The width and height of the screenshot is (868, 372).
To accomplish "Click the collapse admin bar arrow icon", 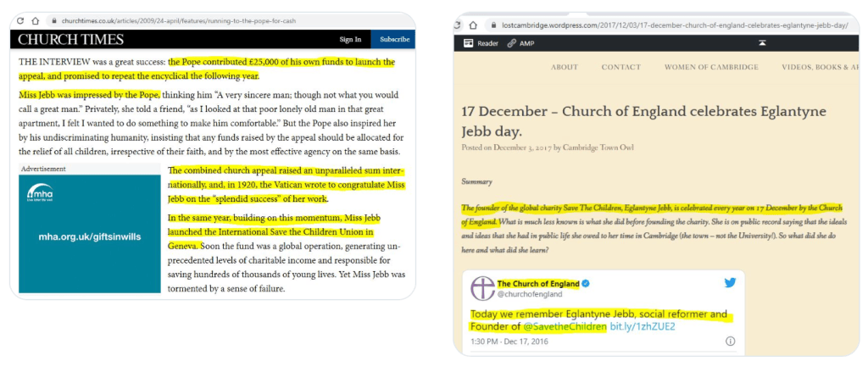I will click(x=762, y=43).
